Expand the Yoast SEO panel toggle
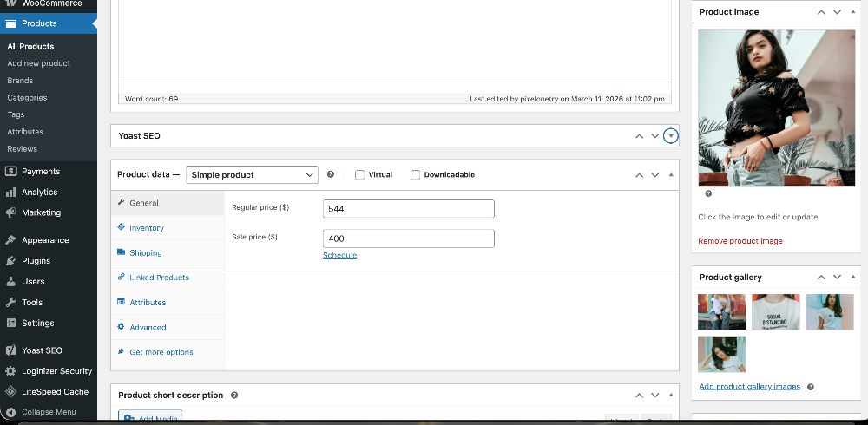Screen dimensions: 868x425 [671, 136]
